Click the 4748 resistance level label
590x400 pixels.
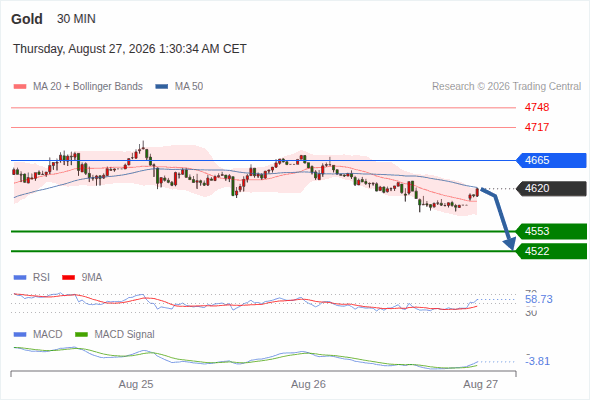(x=537, y=107)
